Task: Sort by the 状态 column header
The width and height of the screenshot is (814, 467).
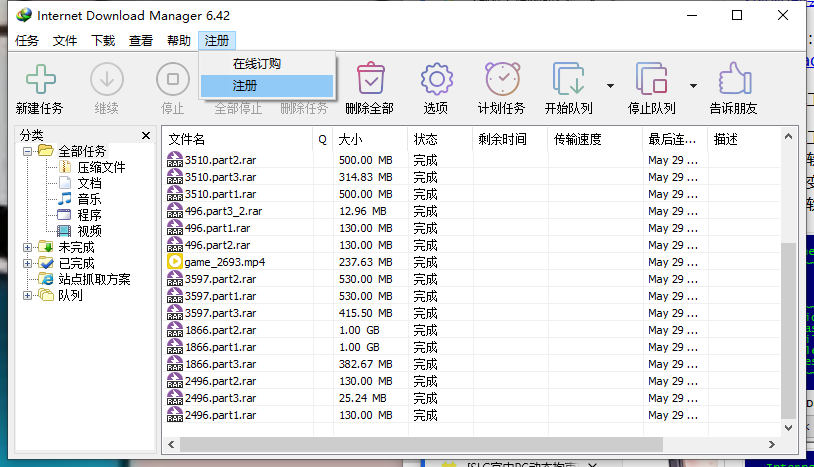Action: point(440,139)
